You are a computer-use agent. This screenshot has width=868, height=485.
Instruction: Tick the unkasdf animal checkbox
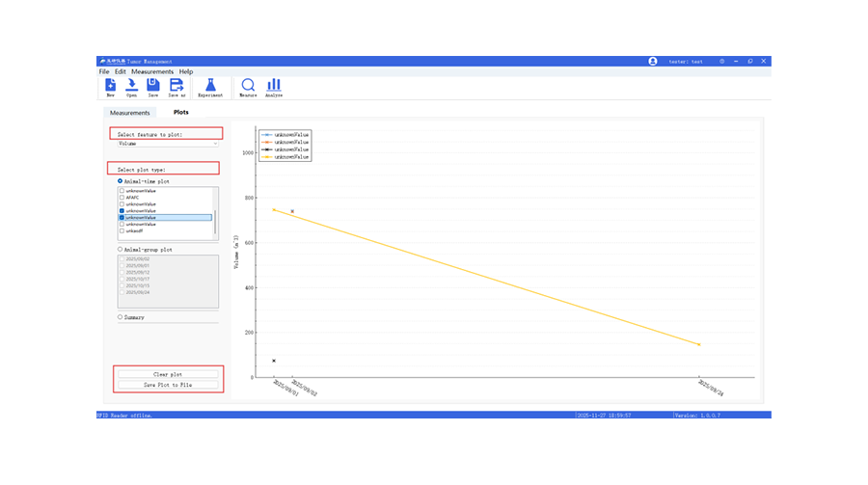[122, 231]
